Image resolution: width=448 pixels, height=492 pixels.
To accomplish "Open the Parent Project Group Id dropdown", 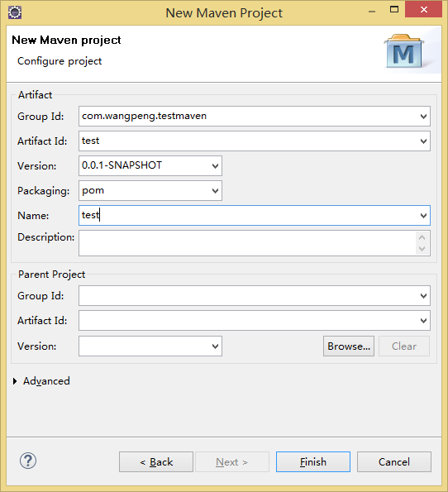I will 423,295.
